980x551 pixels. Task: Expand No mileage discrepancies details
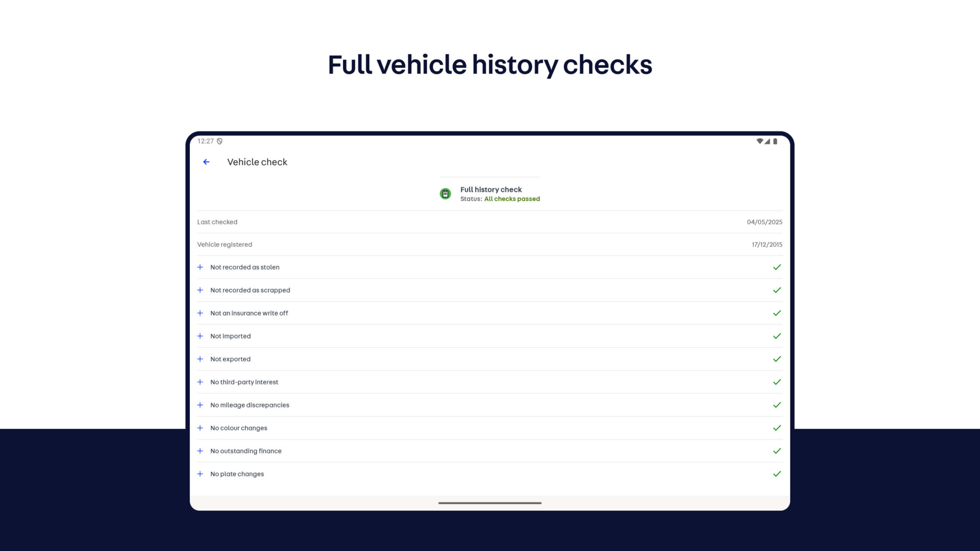[x=200, y=405]
